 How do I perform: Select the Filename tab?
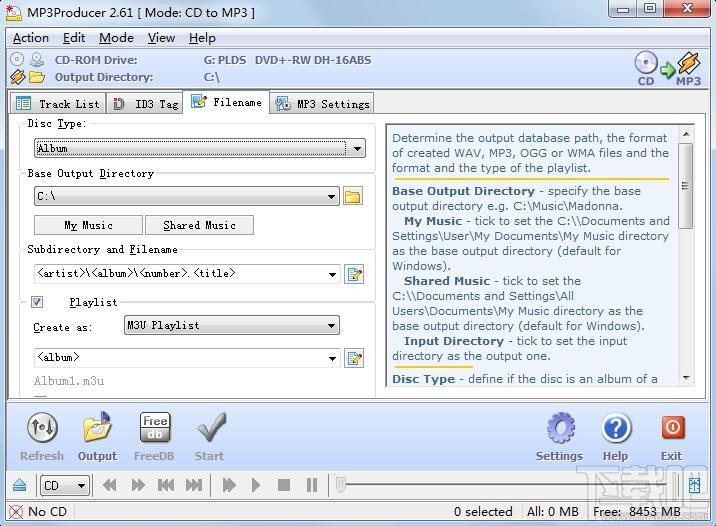226,102
